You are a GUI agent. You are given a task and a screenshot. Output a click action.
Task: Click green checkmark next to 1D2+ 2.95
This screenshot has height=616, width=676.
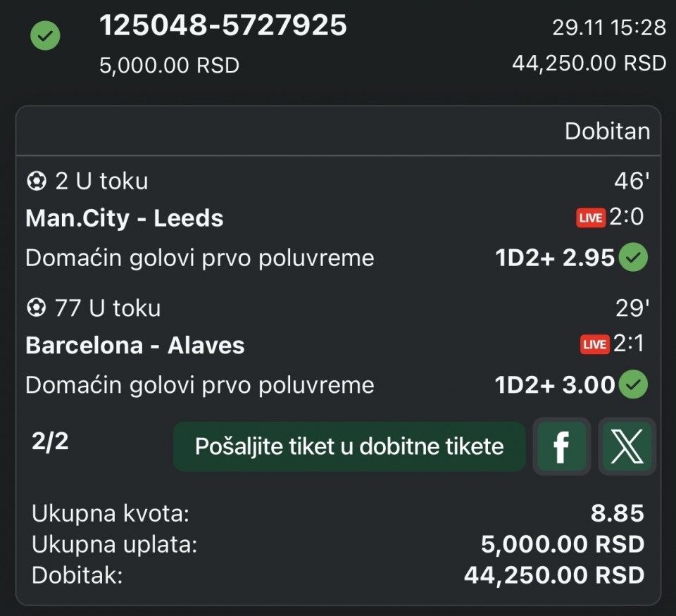[x=633, y=258]
